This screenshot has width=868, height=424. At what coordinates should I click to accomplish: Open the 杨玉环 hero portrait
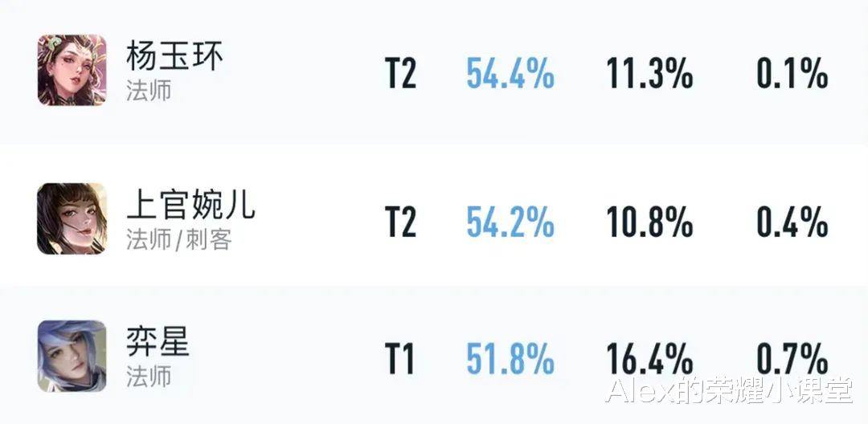[72, 70]
